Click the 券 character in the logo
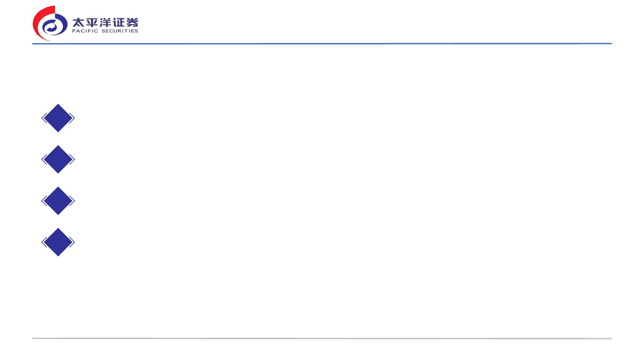Screen dimensions: 644x362 (132, 23)
